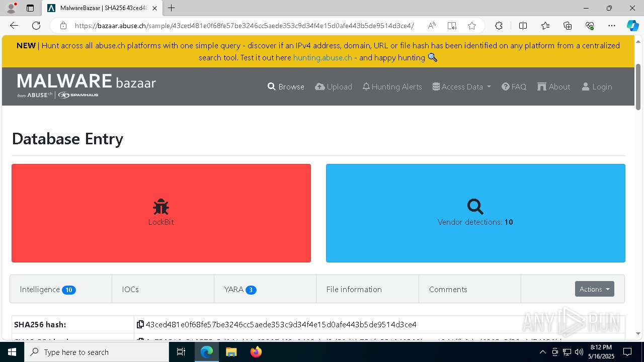This screenshot has height=362, width=644.
Task: Switch to the Comments tab
Action: (469, 289)
